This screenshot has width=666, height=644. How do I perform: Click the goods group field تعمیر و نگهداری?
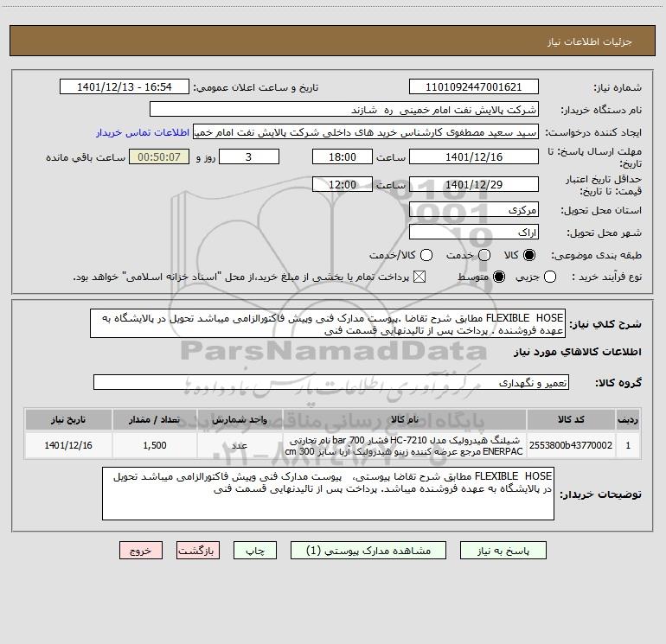331,382
